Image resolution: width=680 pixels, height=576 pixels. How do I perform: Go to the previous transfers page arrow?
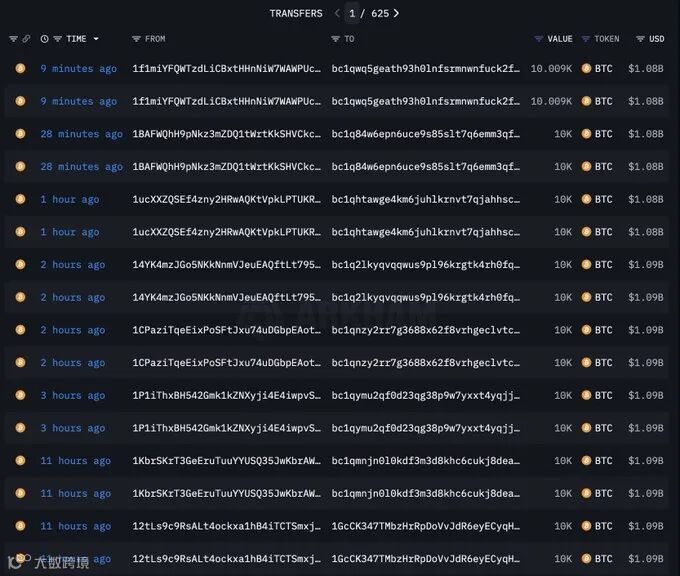[337, 13]
